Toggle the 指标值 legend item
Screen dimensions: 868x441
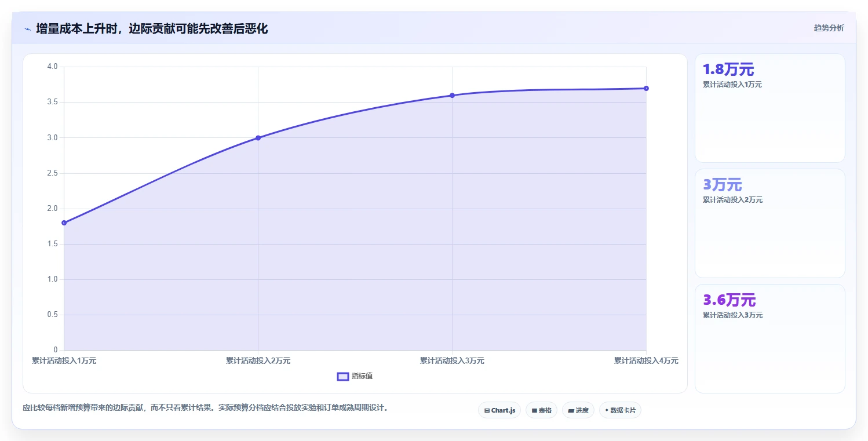[x=355, y=376]
